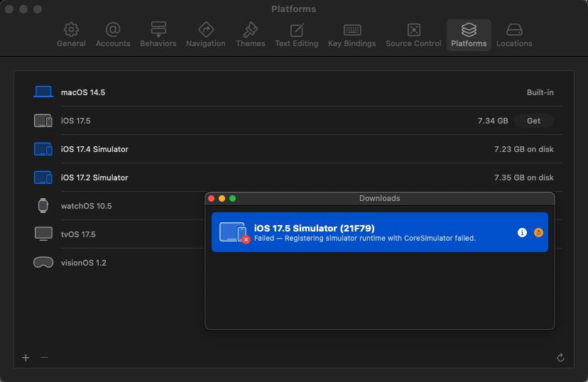Click the tvOS 17.5 display icon

(x=43, y=234)
